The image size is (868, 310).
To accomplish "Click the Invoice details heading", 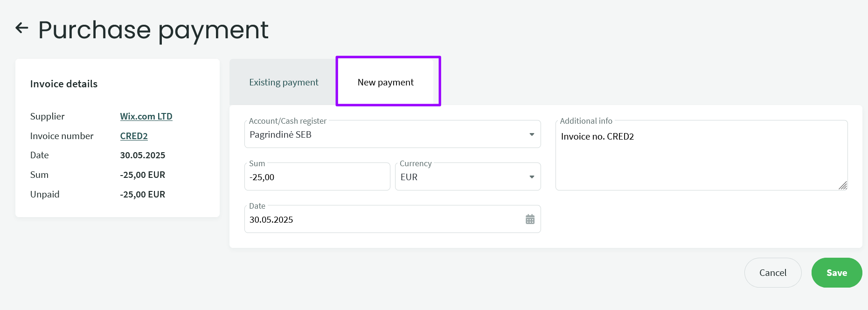I will pos(64,84).
